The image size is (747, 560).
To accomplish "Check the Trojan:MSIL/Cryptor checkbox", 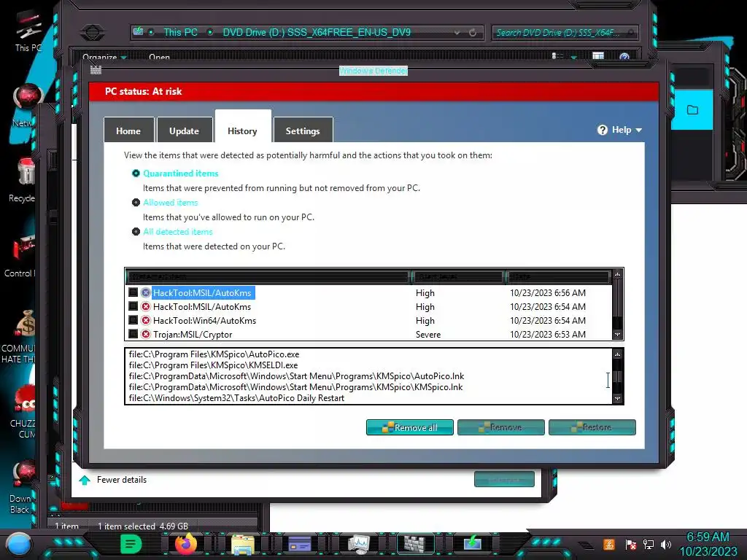I will pyautogui.click(x=133, y=334).
